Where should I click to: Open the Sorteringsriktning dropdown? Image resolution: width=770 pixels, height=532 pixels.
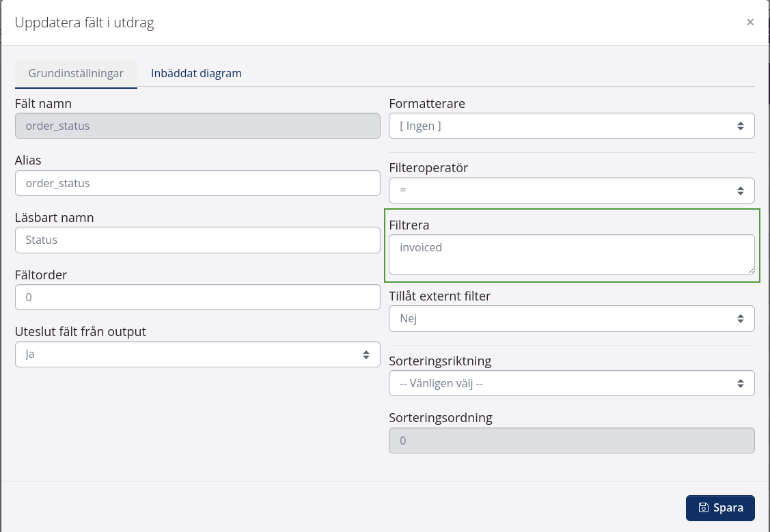coord(570,383)
